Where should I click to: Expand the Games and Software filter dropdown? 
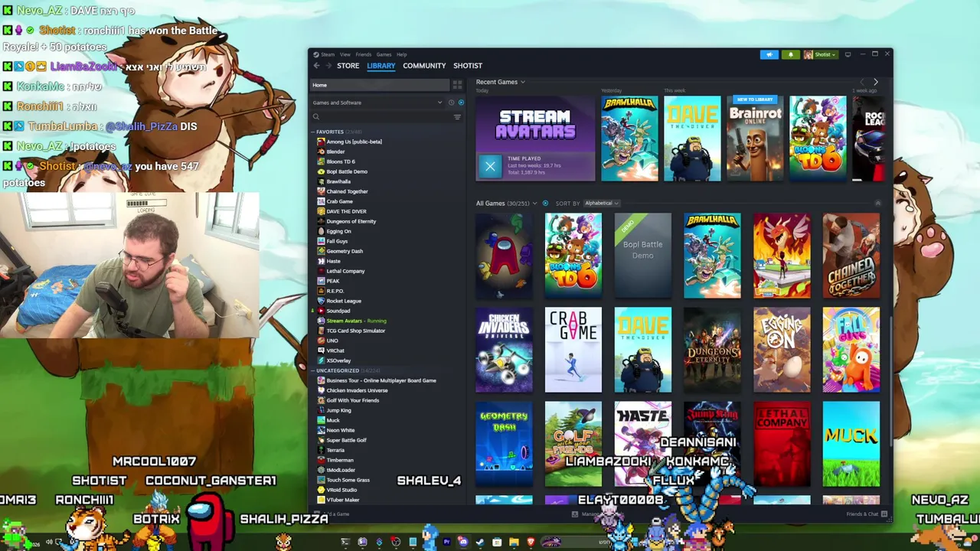[x=377, y=103]
